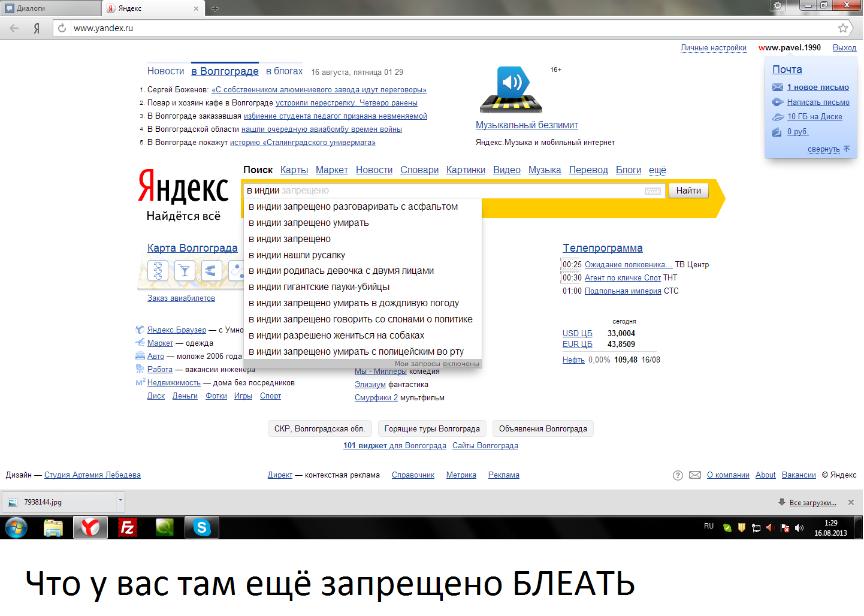864x616 pixels.
Task: Click the envelope icon next to new letter
Action: tap(778, 87)
